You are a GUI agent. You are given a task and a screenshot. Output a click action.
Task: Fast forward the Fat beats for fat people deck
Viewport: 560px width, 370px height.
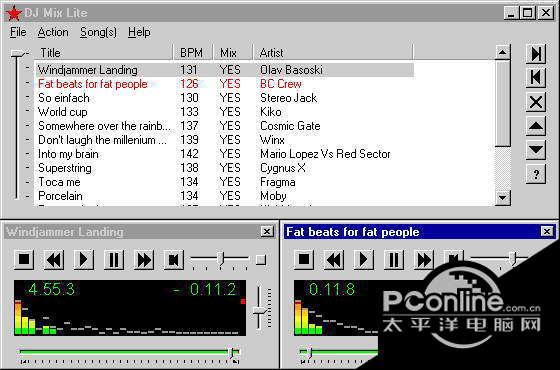coord(424,259)
